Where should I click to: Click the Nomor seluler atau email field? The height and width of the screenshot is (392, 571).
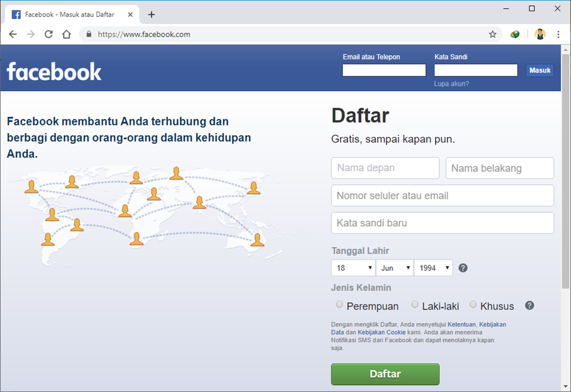[x=442, y=195]
